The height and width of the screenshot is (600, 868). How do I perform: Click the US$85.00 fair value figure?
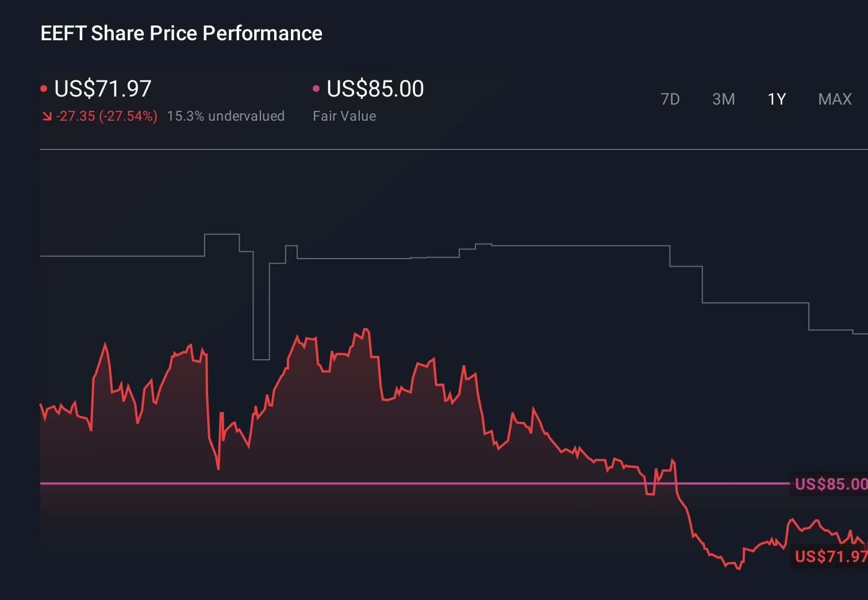pyautogui.click(x=375, y=89)
